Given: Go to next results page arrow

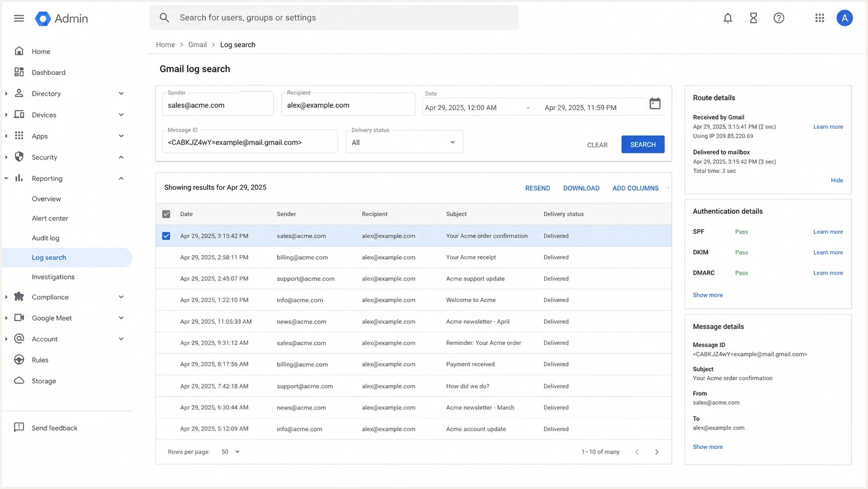Looking at the screenshot, I should (x=657, y=452).
